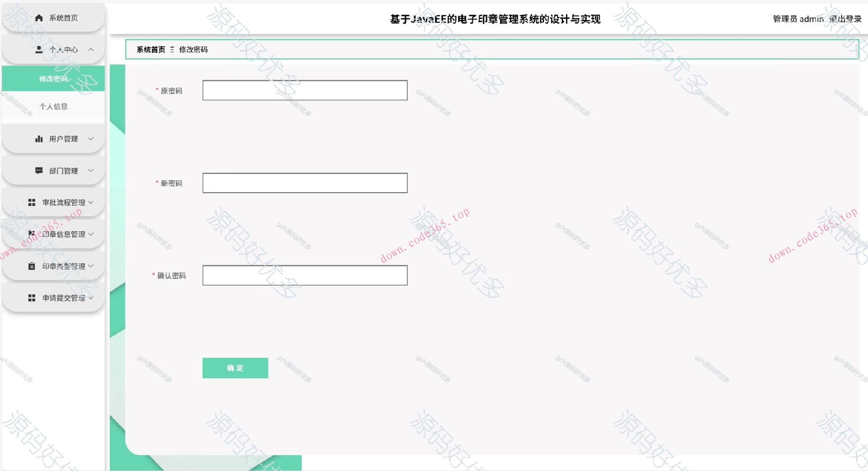Image resolution: width=868 pixels, height=471 pixels.
Task: Select the grid icon beside 审批流程管理
Action: point(32,202)
